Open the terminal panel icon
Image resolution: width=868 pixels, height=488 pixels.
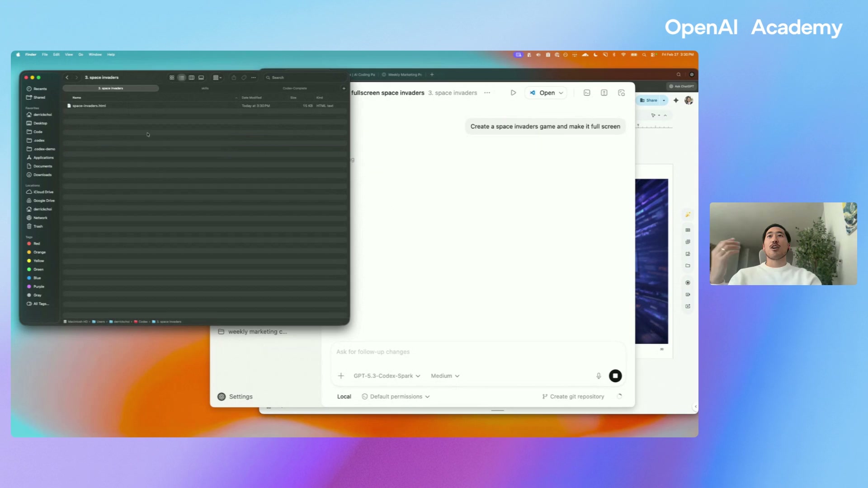tap(587, 93)
